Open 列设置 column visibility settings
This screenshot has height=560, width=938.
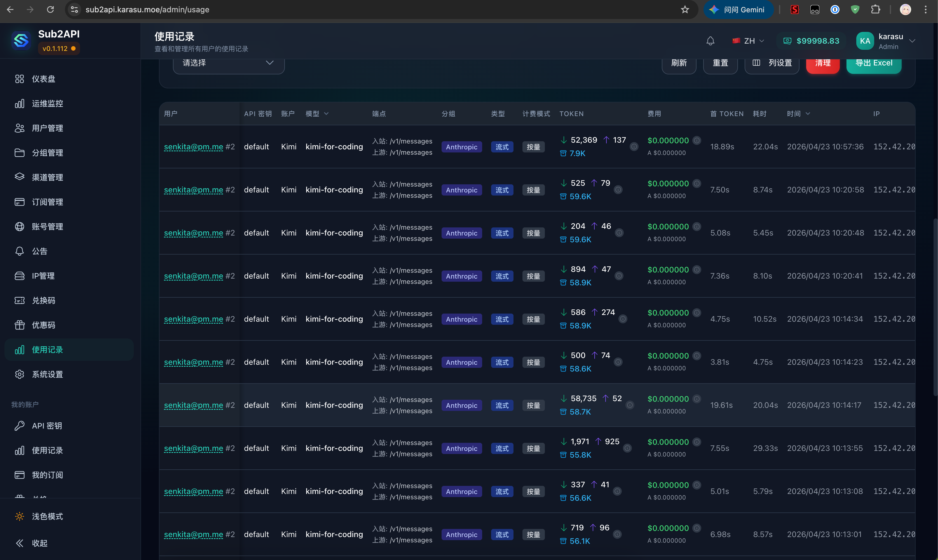tap(771, 63)
